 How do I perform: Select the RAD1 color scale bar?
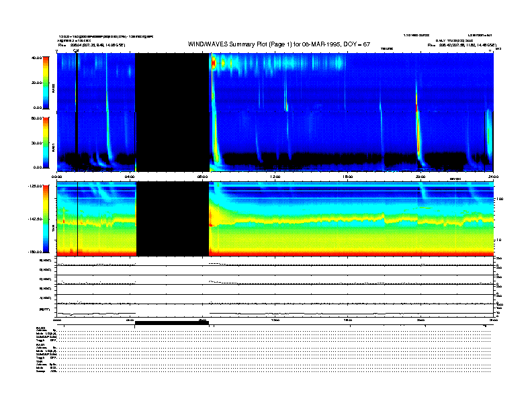point(46,142)
